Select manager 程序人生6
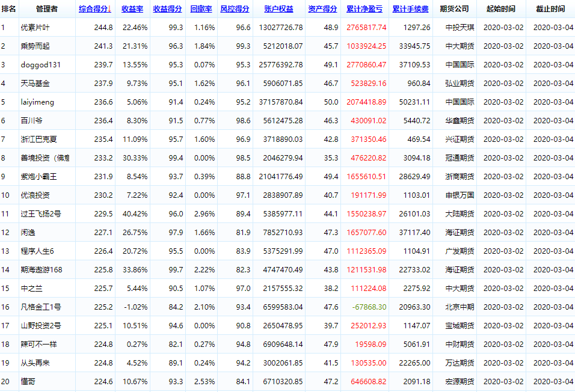The width and height of the screenshot is (575, 392). click(37, 251)
